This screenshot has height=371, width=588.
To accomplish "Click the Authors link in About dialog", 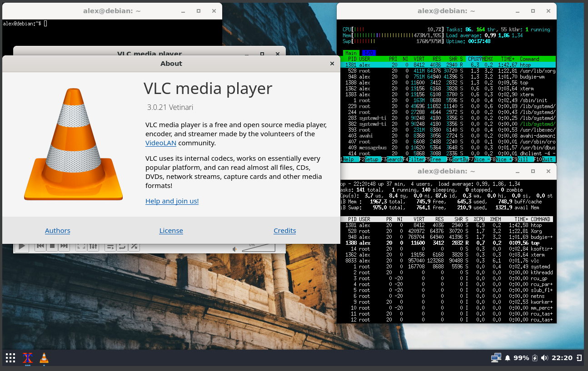I will (x=57, y=230).
